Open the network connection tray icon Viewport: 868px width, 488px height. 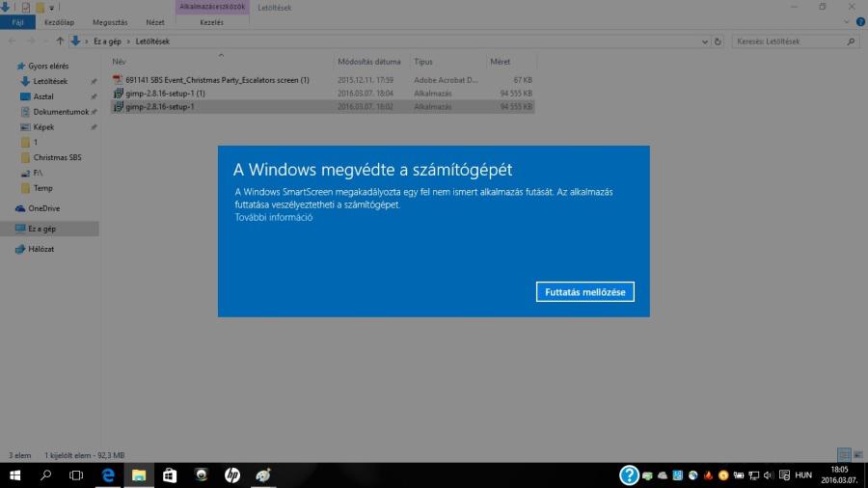(753, 475)
